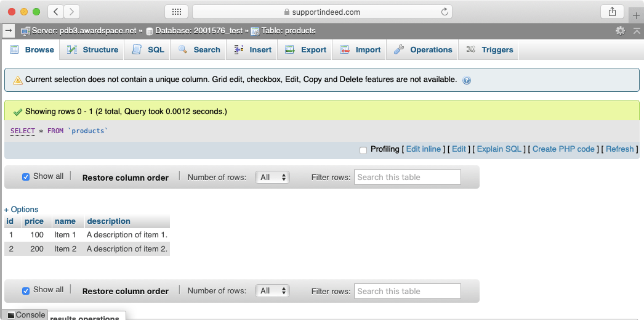Viewport: 644px width, 320px height.
Task: Open the top Number of rows dropdown
Action: pos(273,177)
